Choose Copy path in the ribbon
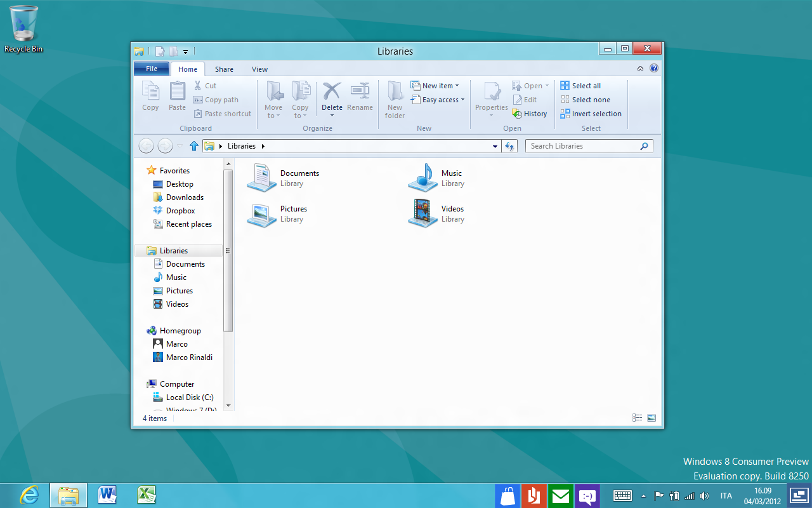Viewport: 812px width, 508px height. click(216, 100)
